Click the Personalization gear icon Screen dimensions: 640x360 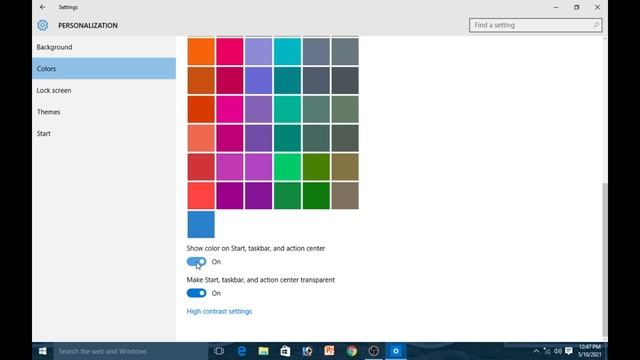pyautogui.click(x=42, y=25)
